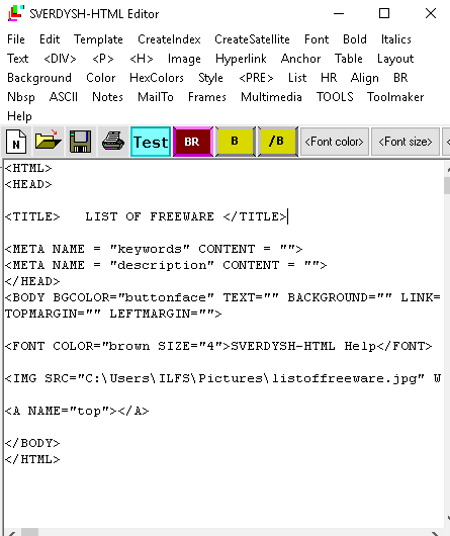Open the Text menu
Viewport: 450px width, 536px height.
[x=18, y=58]
